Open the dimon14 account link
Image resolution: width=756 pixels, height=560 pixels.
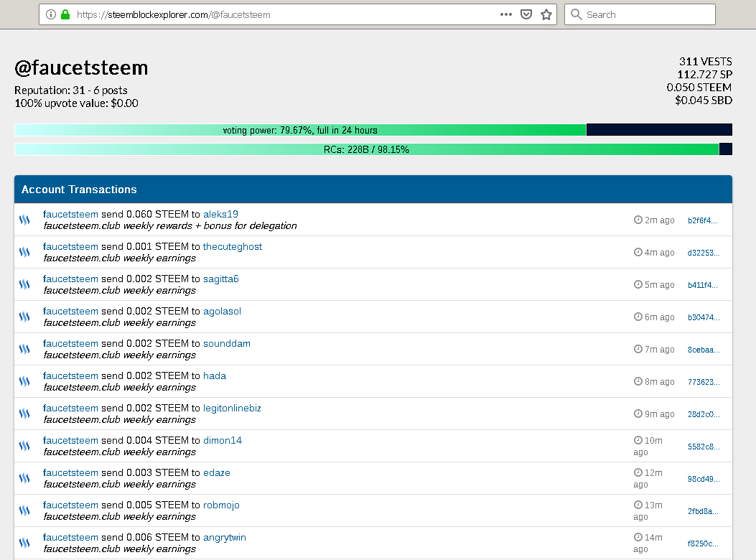(x=223, y=440)
